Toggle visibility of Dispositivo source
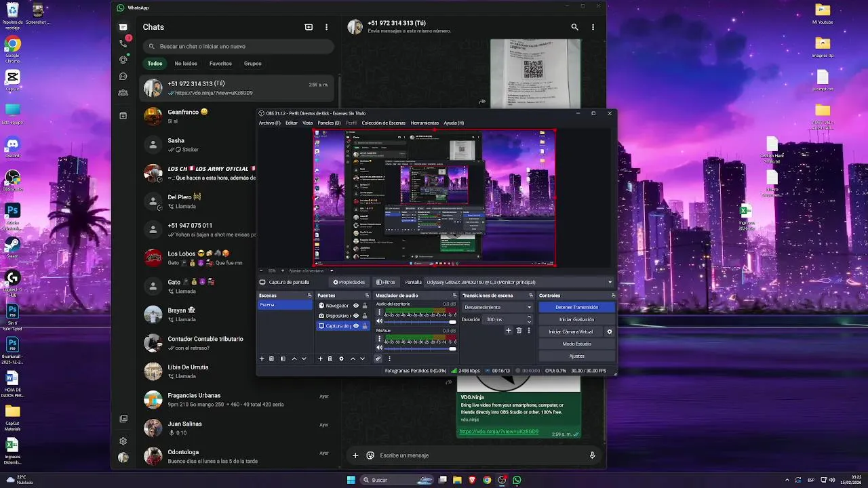 (356, 316)
